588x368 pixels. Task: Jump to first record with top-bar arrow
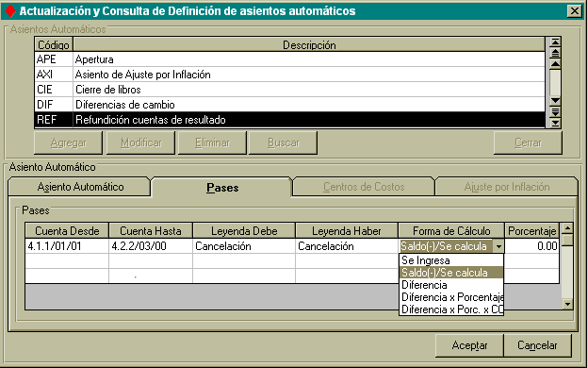(x=555, y=42)
